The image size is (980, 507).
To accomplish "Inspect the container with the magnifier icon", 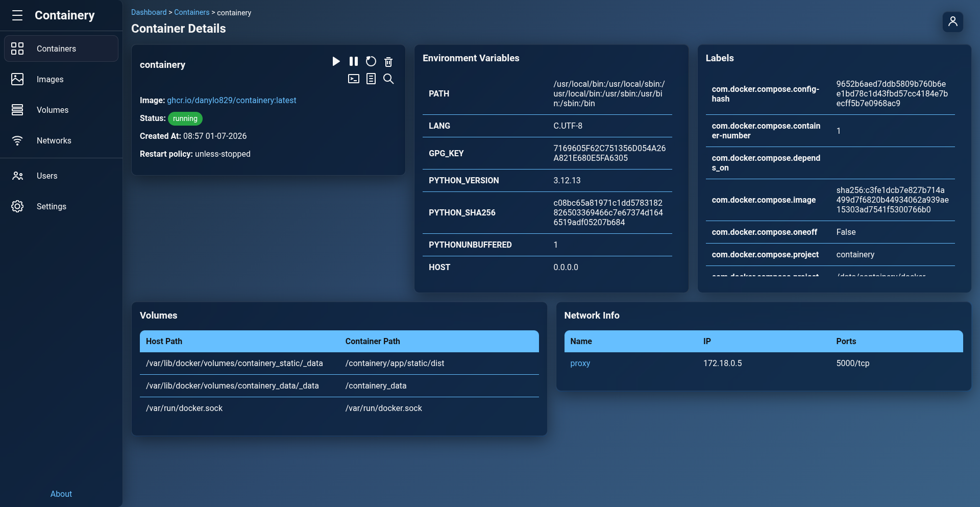I will [388, 79].
